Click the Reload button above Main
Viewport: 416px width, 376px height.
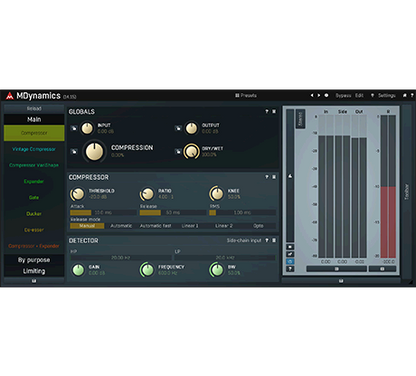(34, 109)
